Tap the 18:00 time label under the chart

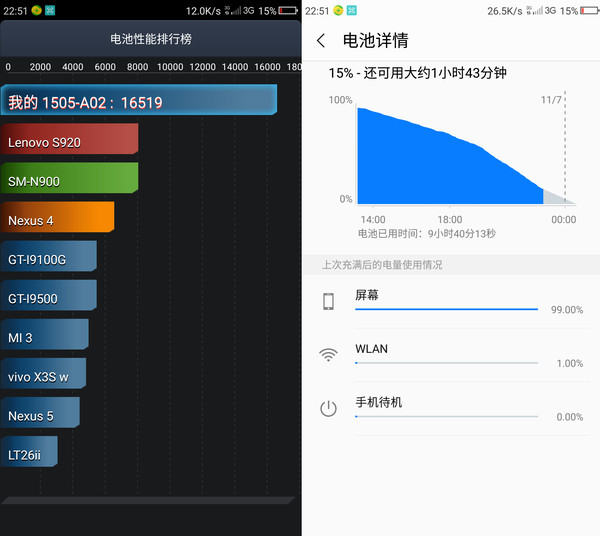coord(450,220)
